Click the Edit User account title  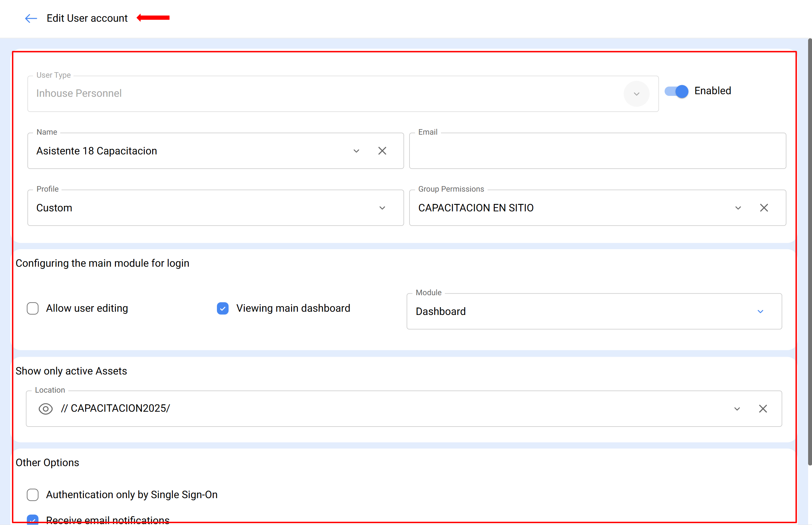[87, 18]
